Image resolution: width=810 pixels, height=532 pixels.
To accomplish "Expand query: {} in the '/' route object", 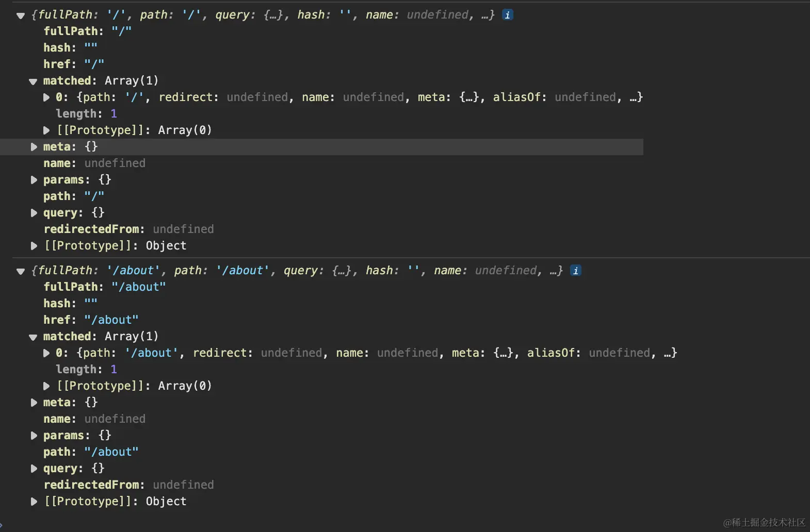I will [x=34, y=213].
